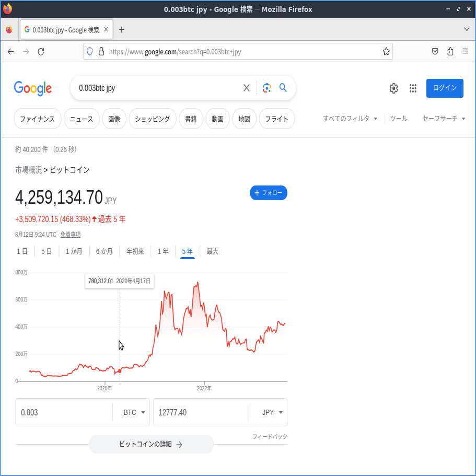Open the BTC currency dropdown

pos(134,412)
